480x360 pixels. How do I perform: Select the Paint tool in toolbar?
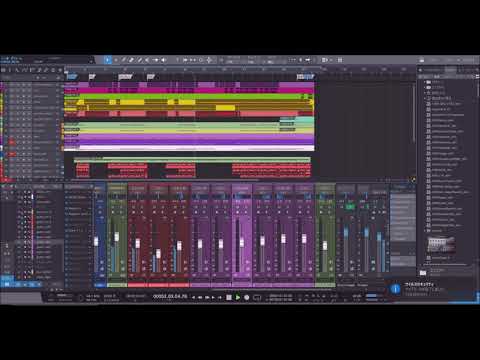(x=139, y=60)
